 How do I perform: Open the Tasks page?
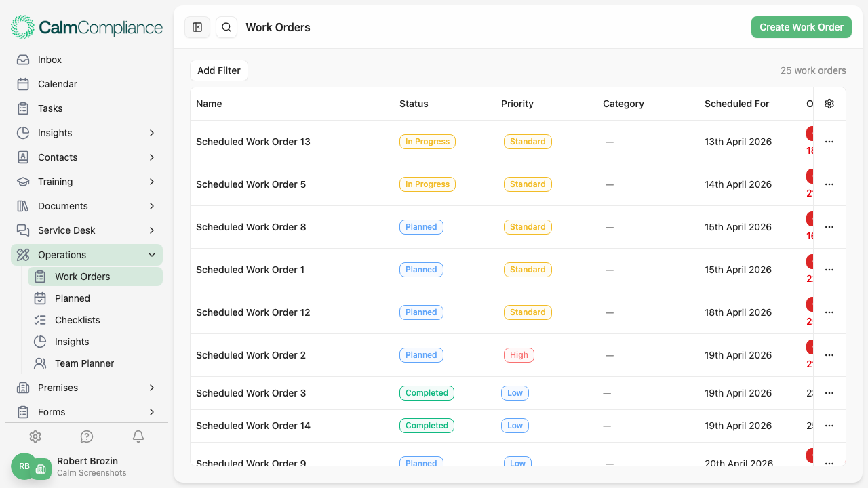87,108
